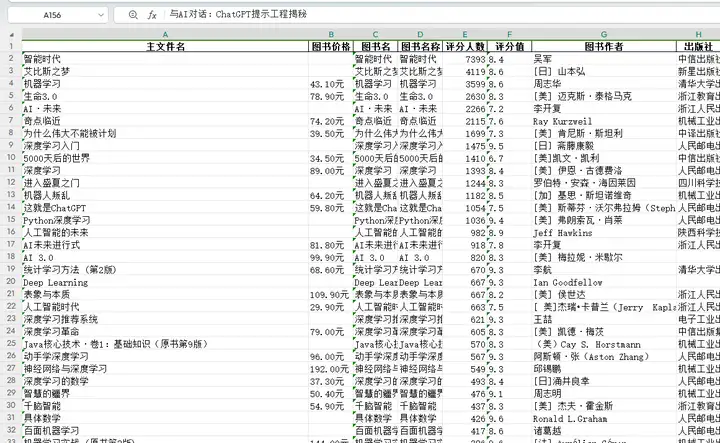Select author cell 王喆

pos(604,320)
